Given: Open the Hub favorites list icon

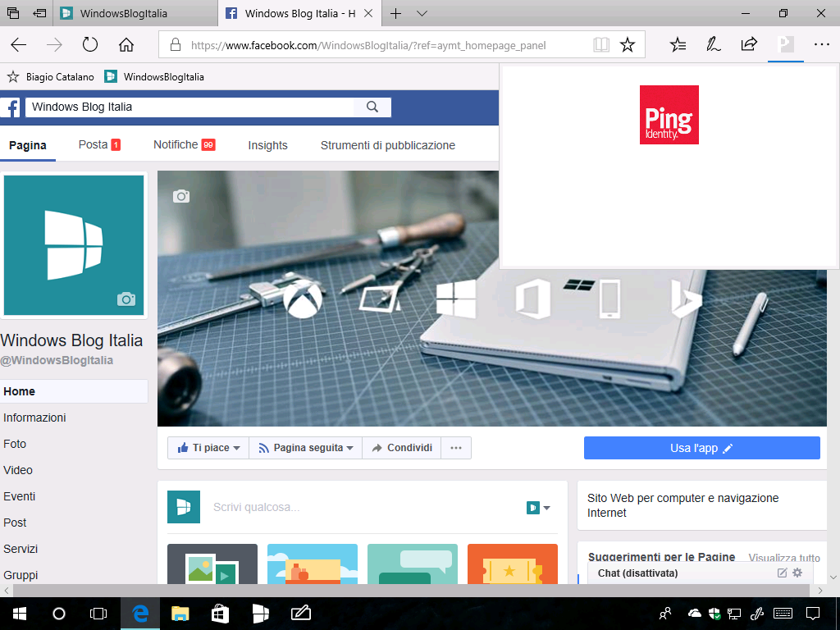Looking at the screenshot, I should (678, 45).
